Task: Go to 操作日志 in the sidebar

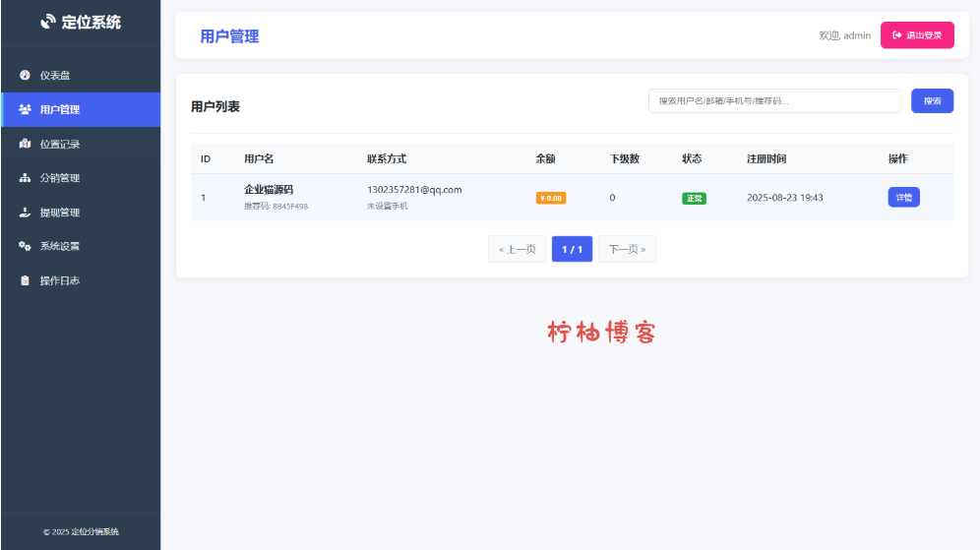Action: (59, 280)
